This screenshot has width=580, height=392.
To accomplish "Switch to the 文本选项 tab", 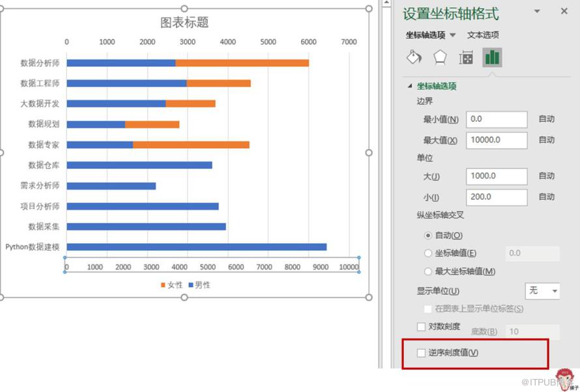I will [x=483, y=35].
